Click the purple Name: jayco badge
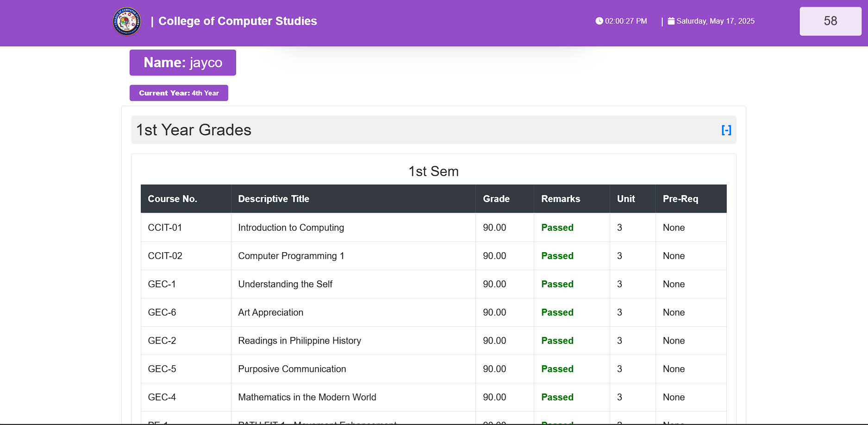This screenshot has height=425, width=868. [x=182, y=62]
